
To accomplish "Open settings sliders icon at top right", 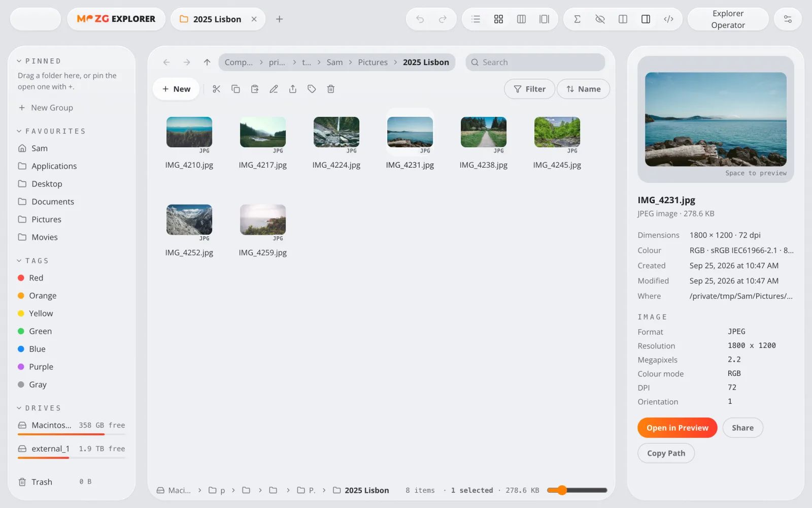I will pyautogui.click(x=788, y=19).
